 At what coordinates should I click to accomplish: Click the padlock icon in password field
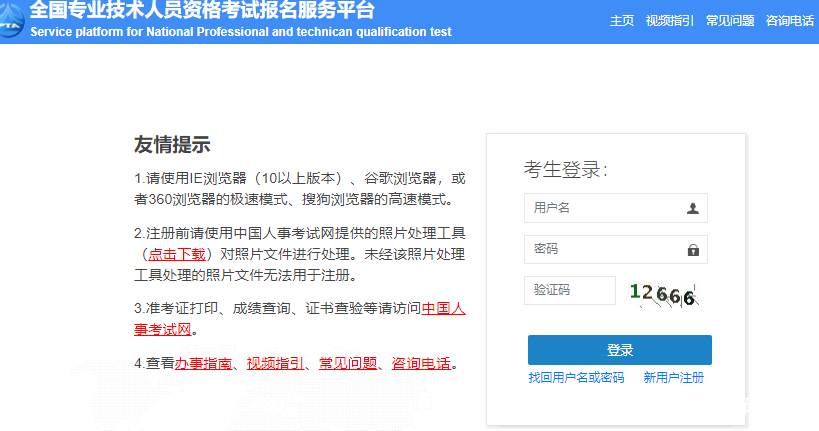tap(693, 250)
